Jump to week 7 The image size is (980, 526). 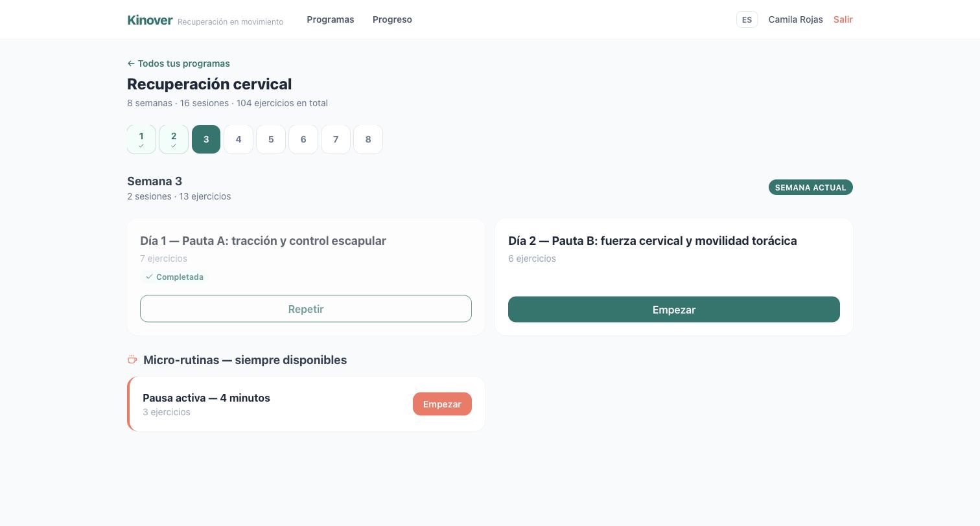click(x=336, y=139)
